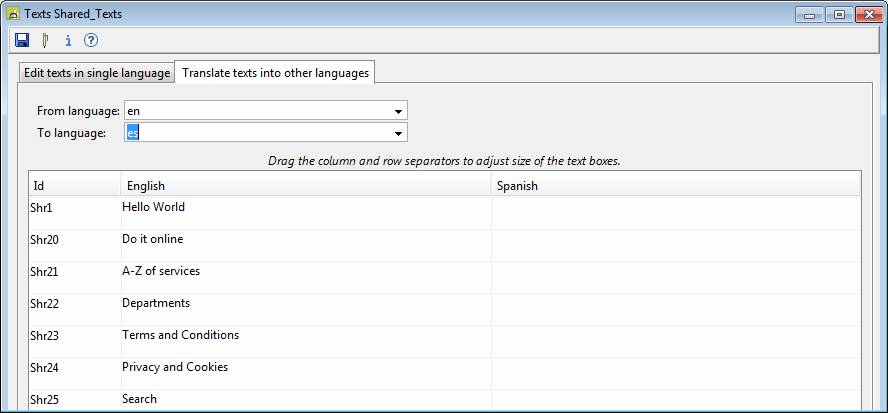
Task: Click the Privacy and Cookies English text
Action: [175, 367]
